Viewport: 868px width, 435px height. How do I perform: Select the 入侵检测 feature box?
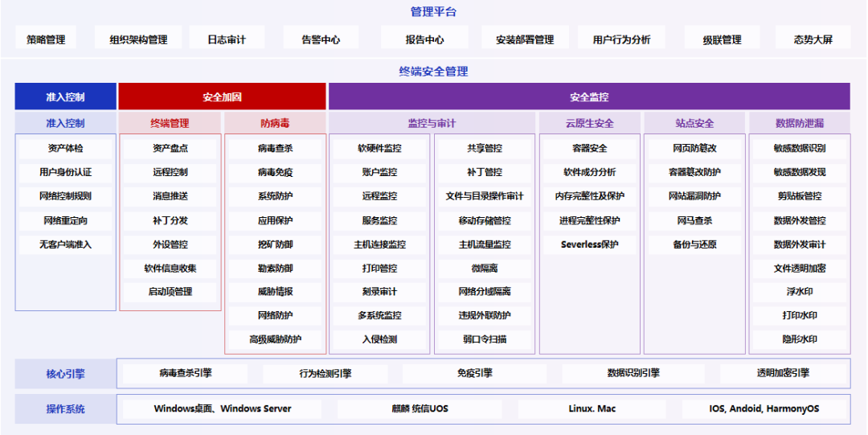[379, 339]
